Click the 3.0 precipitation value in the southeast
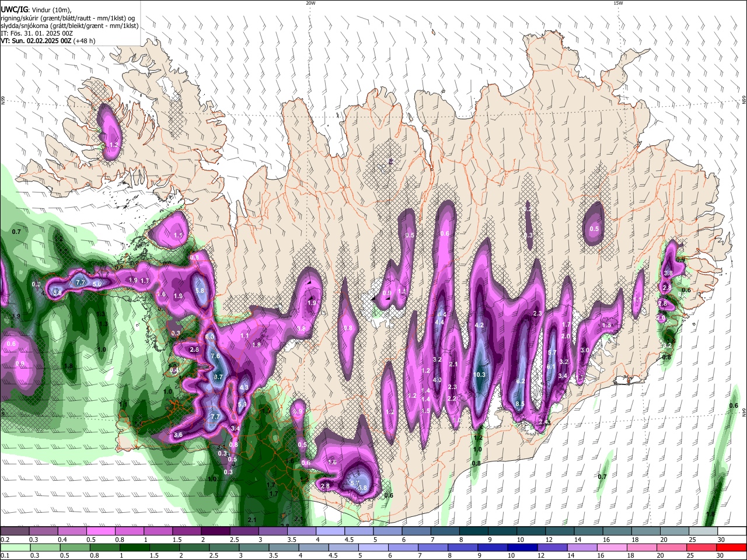 tap(585, 350)
